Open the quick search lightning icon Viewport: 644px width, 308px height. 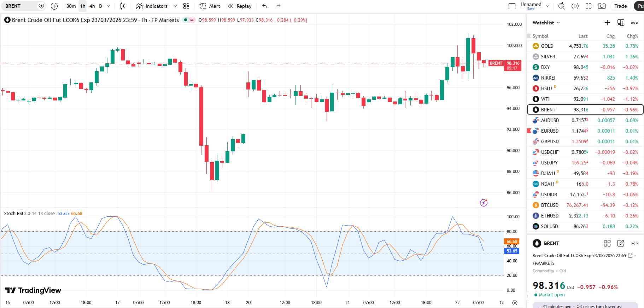coord(561,6)
